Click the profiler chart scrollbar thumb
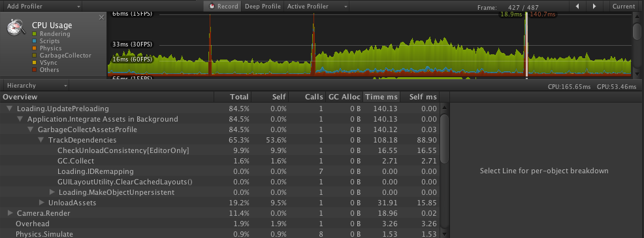 coord(637,31)
